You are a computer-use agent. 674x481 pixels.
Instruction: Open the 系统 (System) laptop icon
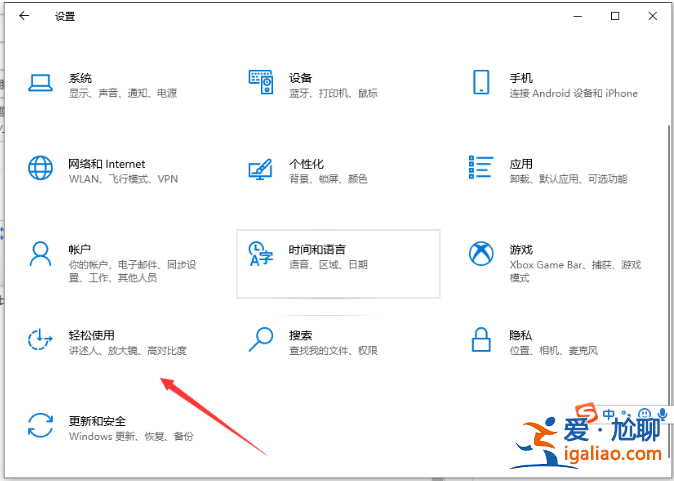[40, 83]
